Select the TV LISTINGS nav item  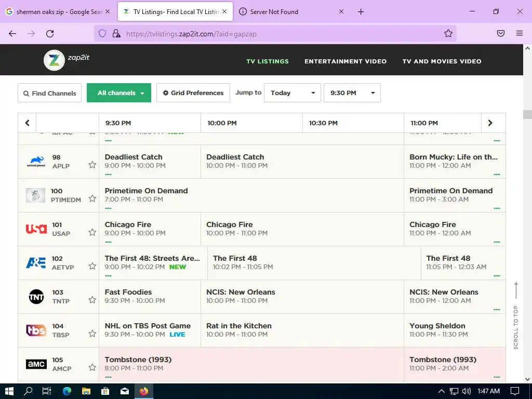pos(268,61)
